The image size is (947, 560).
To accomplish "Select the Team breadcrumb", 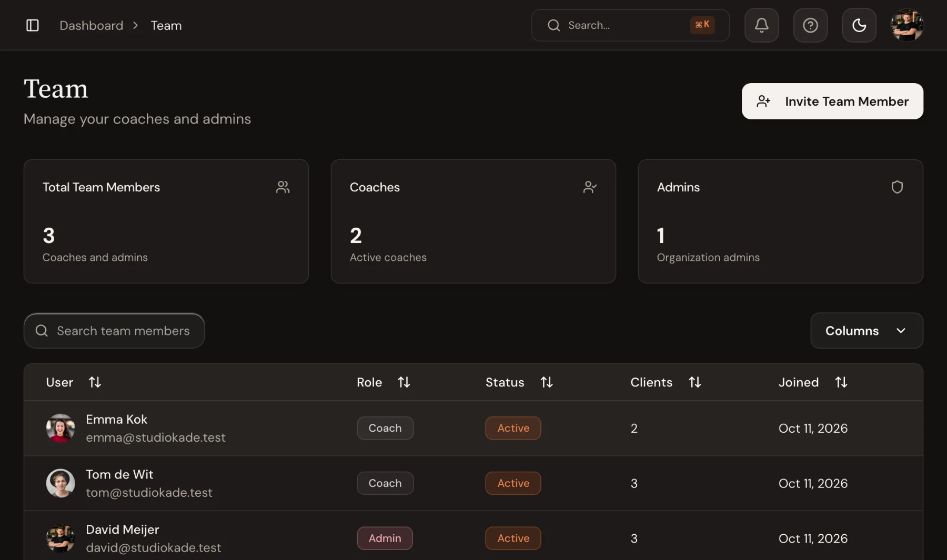I will [x=166, y=25].
